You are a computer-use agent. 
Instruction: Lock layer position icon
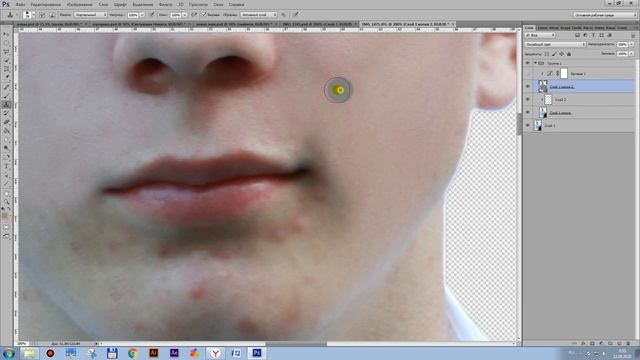[562, 54]
